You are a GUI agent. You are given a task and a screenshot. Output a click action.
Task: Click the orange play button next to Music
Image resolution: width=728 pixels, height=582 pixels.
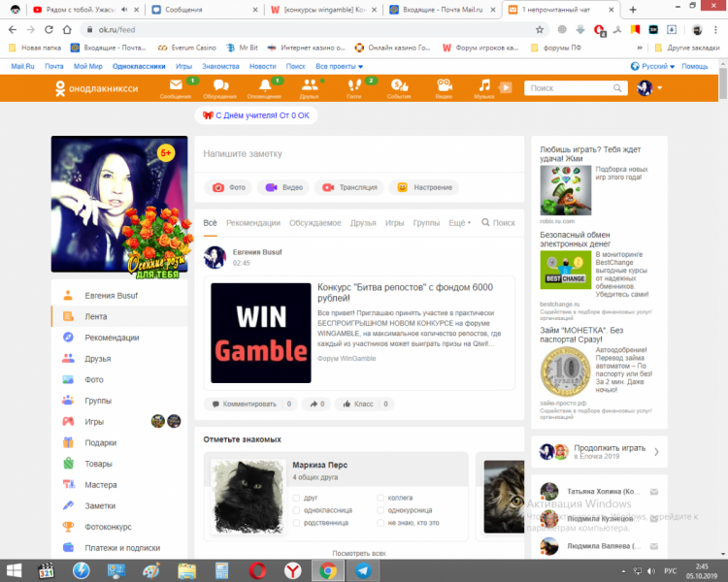pos(505,87)
